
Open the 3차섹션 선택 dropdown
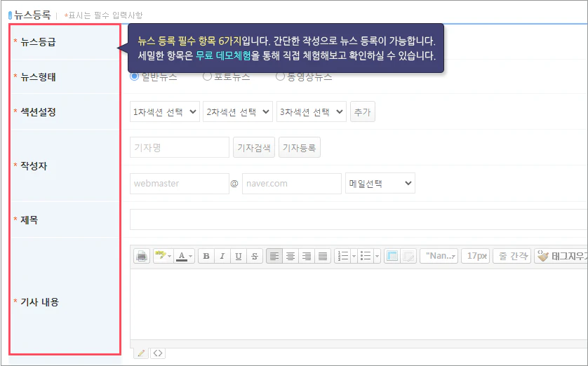312,111
